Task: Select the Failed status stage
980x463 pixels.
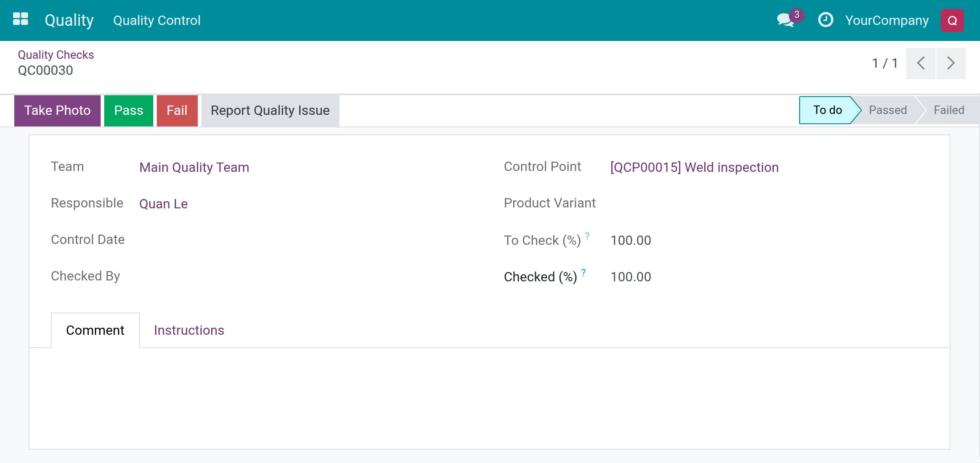Action: point(948,110)
